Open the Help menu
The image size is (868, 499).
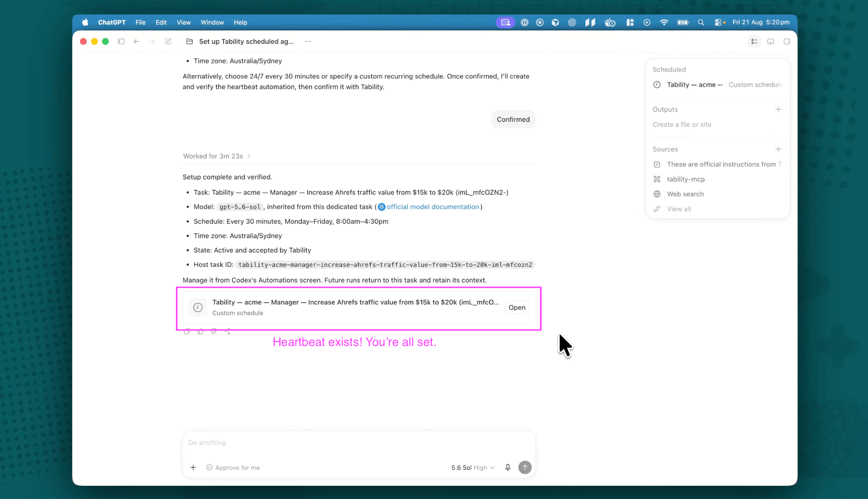[x=240, y=22]
